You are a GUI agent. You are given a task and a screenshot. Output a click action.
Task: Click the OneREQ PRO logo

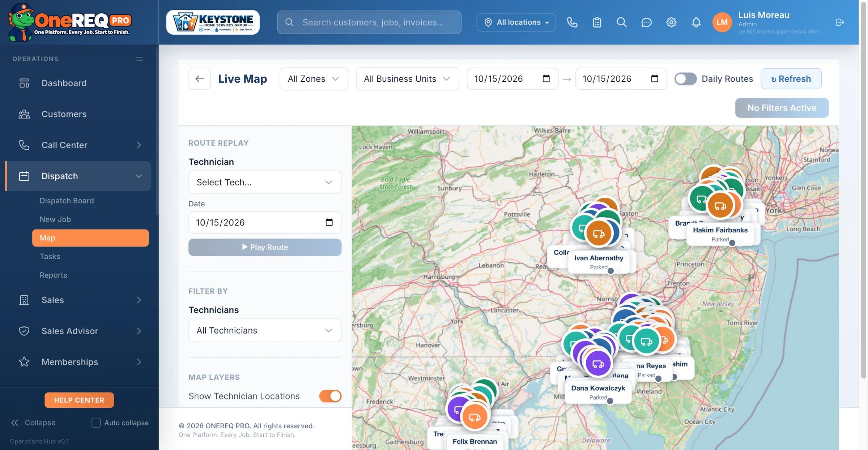(69, 22)
